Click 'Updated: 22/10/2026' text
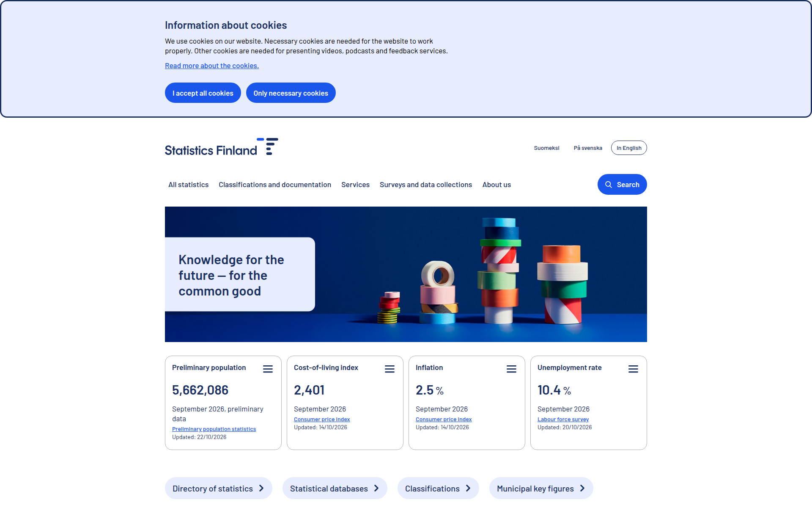 (199, 437)
